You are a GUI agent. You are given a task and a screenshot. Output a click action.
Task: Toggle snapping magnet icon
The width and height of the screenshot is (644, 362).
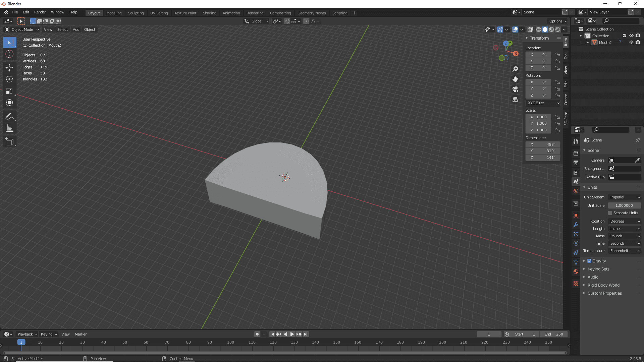287,21
